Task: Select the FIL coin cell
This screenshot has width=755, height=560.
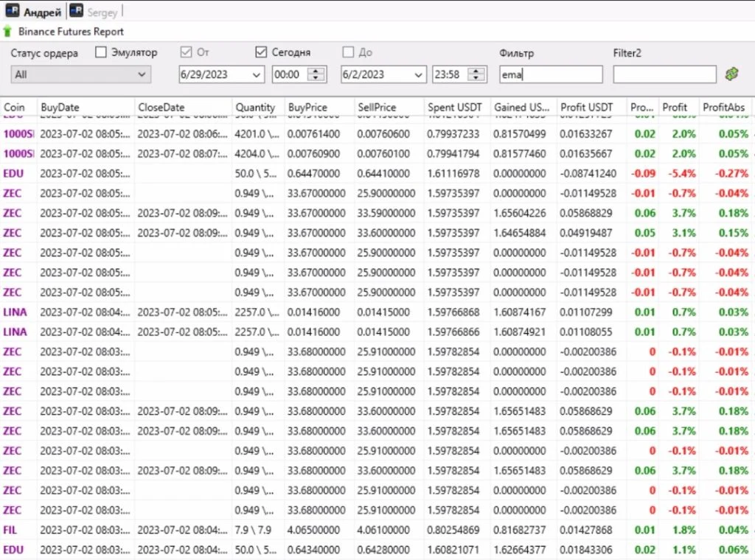Action: point(10,531)
